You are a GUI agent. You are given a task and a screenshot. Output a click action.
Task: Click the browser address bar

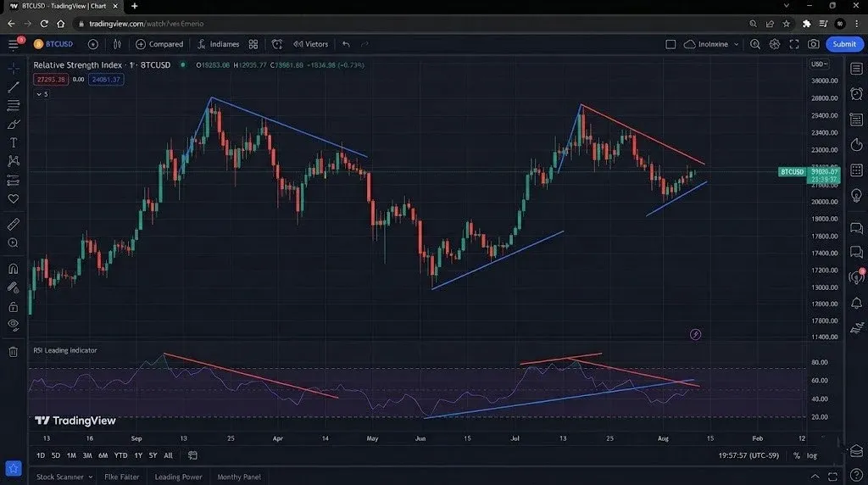(409, 24)
